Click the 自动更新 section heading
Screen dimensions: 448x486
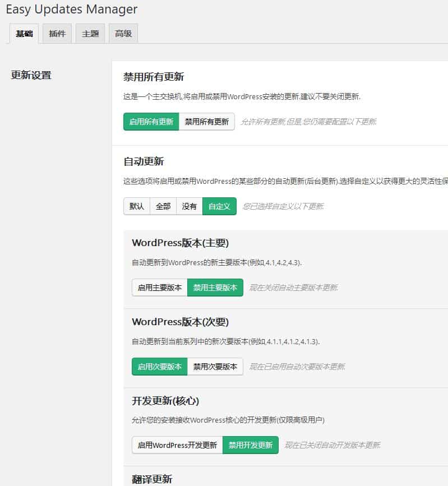(144, 161)
